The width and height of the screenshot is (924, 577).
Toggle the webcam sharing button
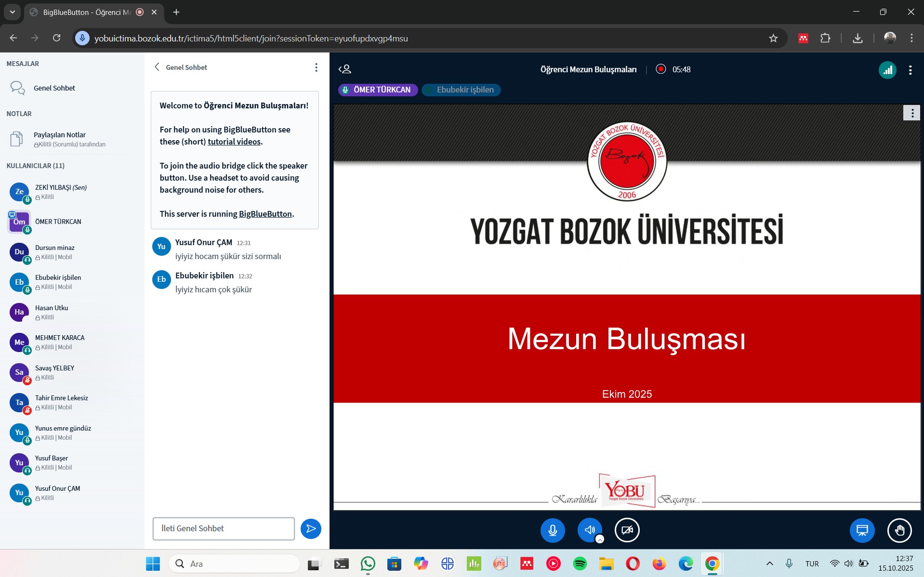coord(627,530)
